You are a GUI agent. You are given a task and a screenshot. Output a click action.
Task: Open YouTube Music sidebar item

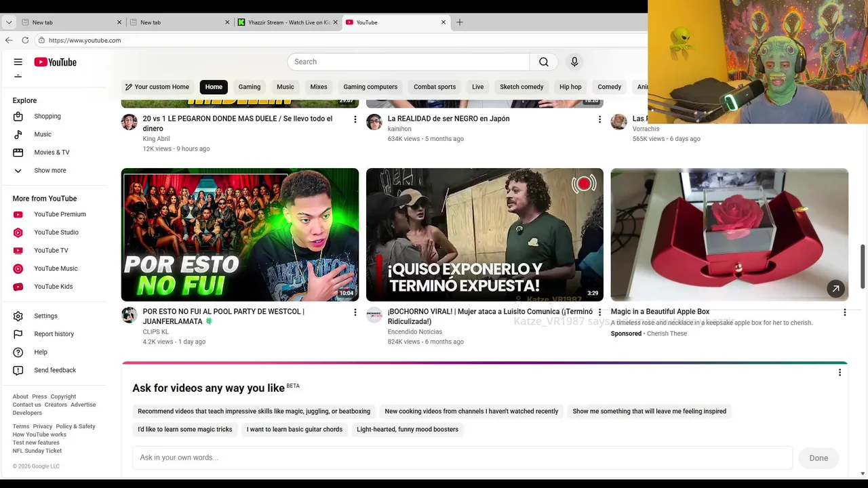[56, 268]
